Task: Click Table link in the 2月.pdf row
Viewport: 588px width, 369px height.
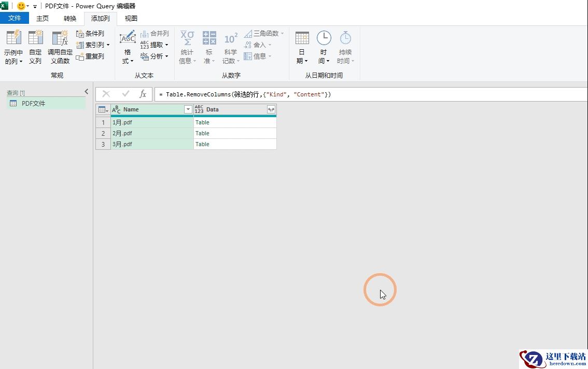Action: [x=202, y=133]
